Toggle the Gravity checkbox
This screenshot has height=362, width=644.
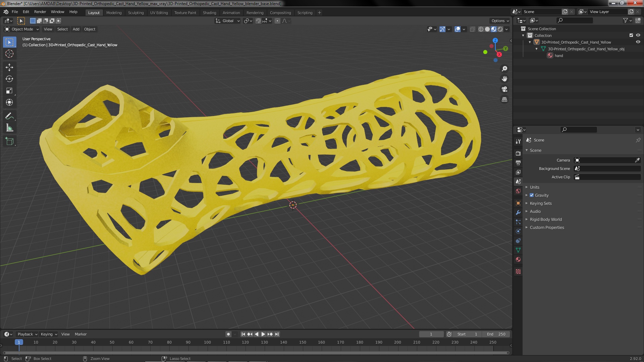click(532, 195)
